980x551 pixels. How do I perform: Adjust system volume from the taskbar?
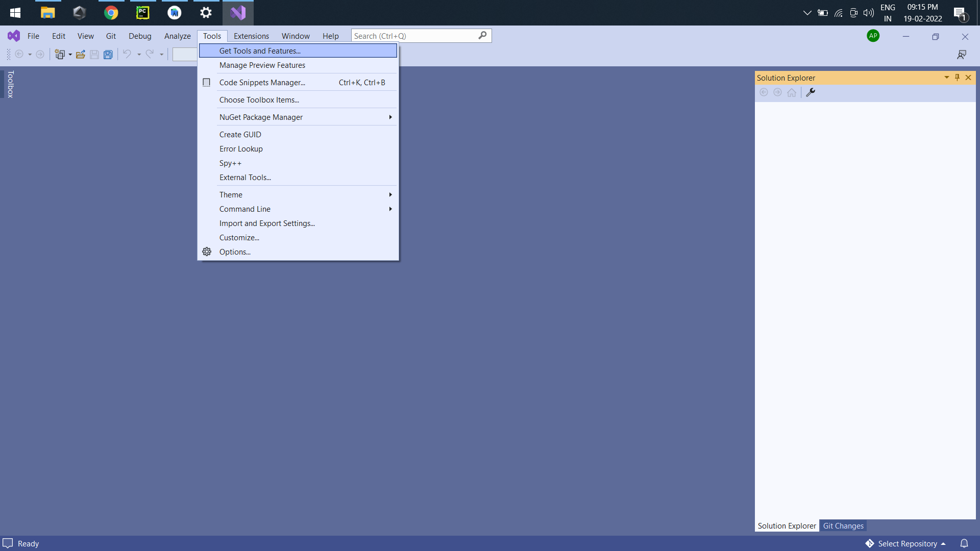pos(868,13)
